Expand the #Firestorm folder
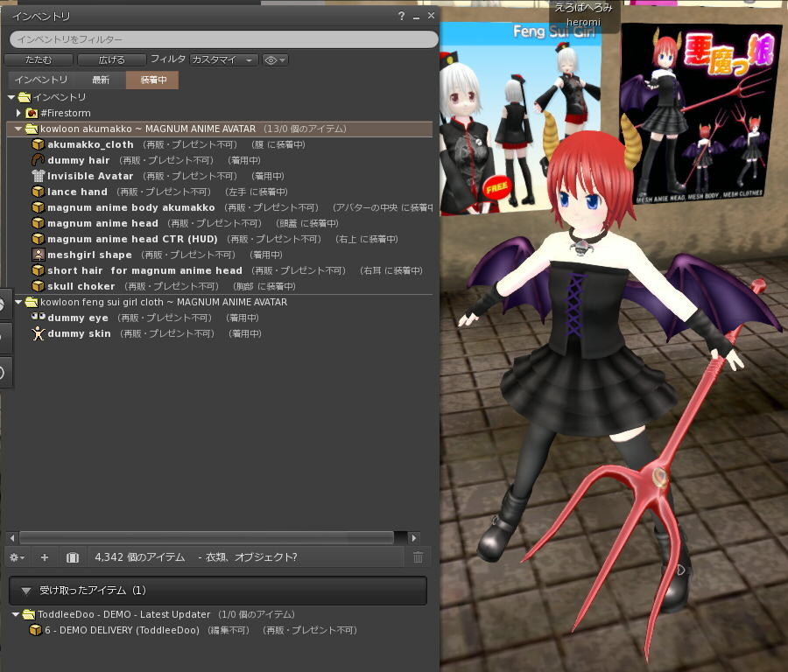The height and width of the screenshot is (672, 788). [x=18, y=113]
